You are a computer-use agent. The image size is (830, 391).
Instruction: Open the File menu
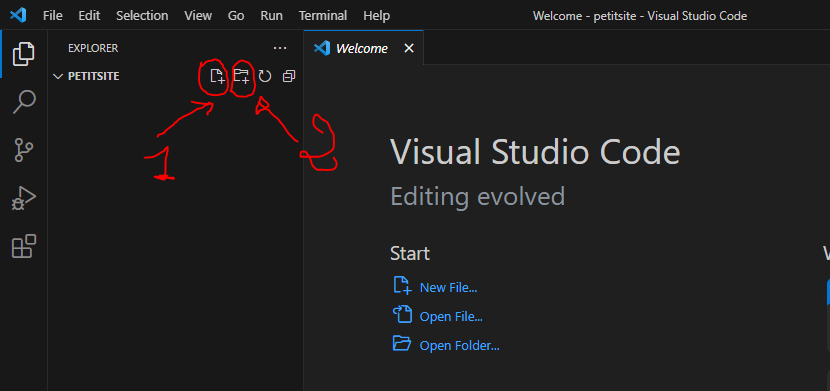click(x=52, y=16)
